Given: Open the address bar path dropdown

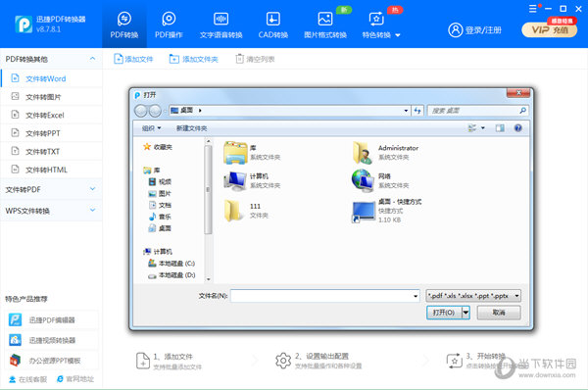Looking at the screenshot, I should 406,111.
